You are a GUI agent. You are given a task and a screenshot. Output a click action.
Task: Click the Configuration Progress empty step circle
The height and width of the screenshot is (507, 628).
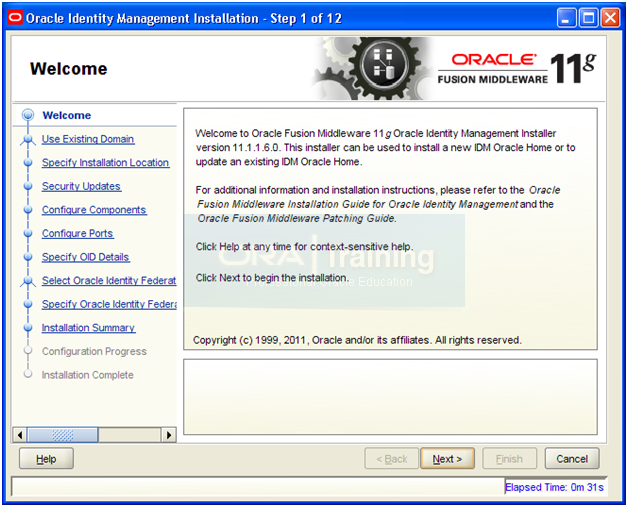coord(28,351)
